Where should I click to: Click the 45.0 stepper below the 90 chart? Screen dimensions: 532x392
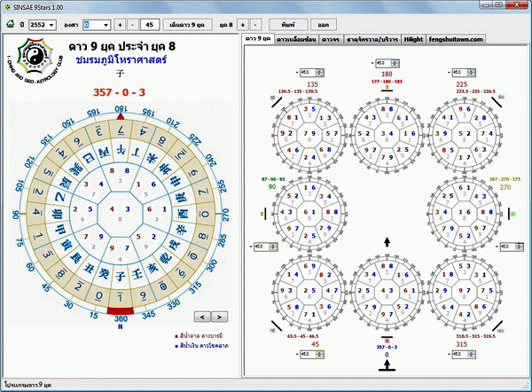click(266, 247)
